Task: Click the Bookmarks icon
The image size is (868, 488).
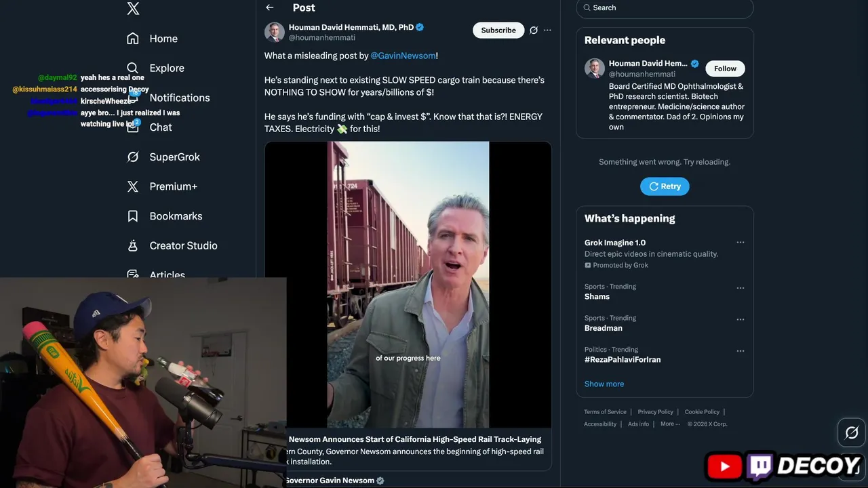Action: tap(133, 216)
